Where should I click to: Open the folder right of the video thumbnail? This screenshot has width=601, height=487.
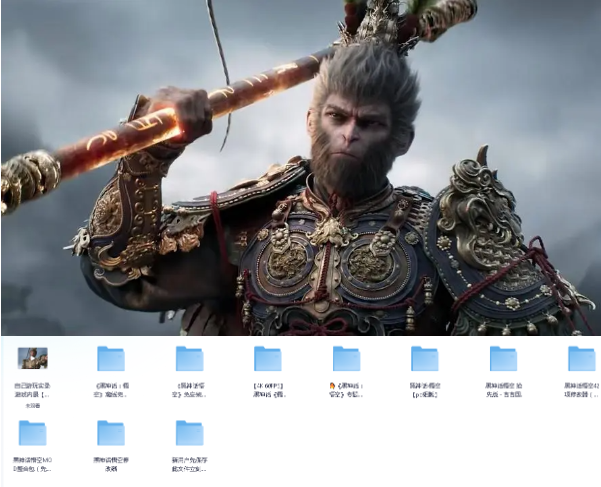pos(111,359)
